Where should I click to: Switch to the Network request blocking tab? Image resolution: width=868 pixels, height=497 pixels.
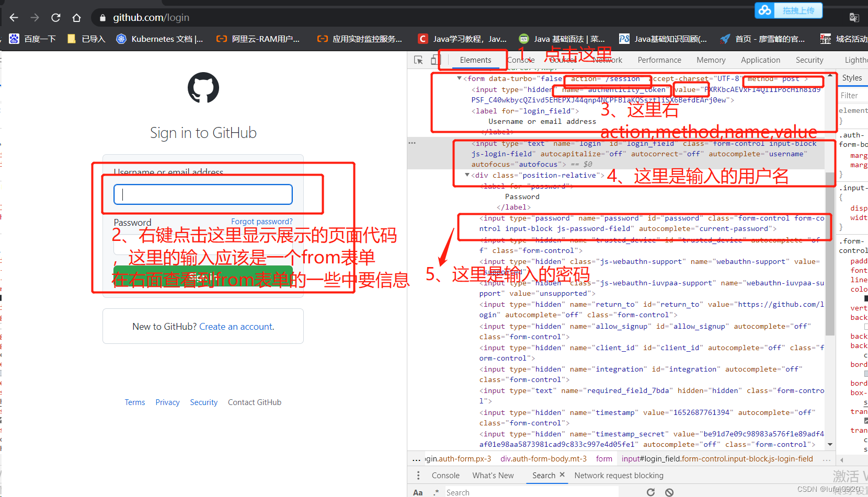pyautogui.click(x=619, y=476)
